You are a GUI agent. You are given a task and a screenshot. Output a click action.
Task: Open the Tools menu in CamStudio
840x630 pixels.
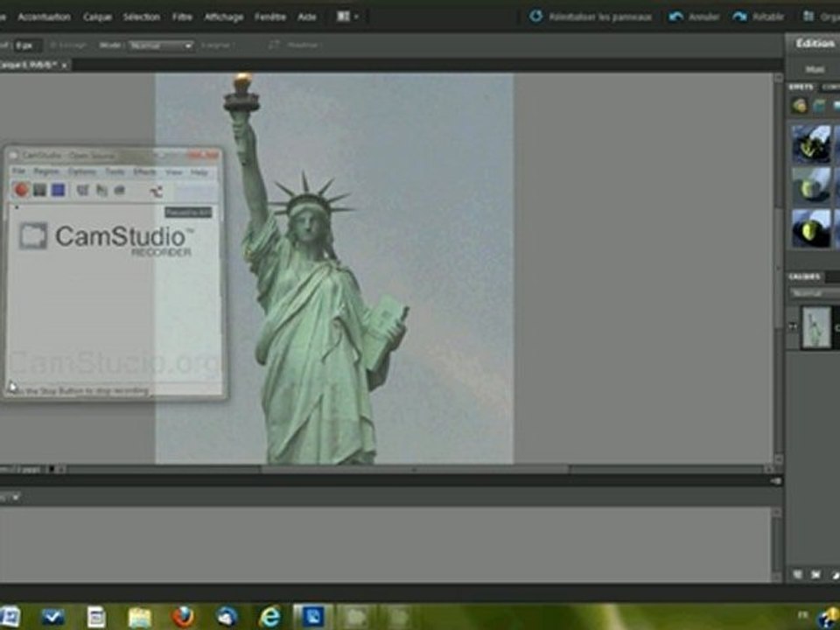115,172
